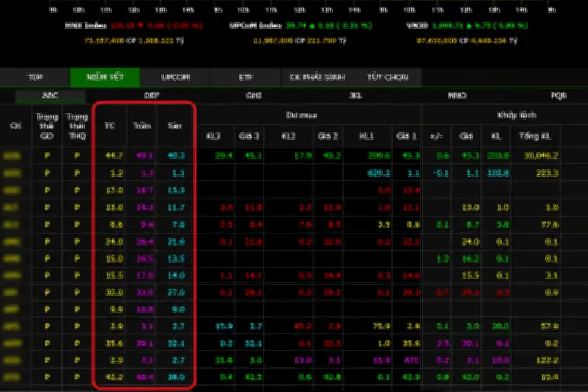Click the KL1 column header
This screenshot has height=392, width=588.
(367, 136)
